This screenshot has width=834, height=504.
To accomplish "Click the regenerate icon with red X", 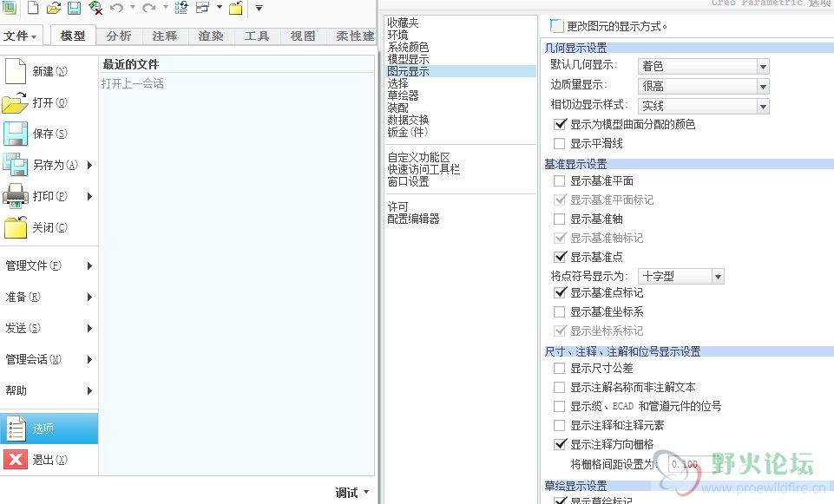I will click(95, 8).
